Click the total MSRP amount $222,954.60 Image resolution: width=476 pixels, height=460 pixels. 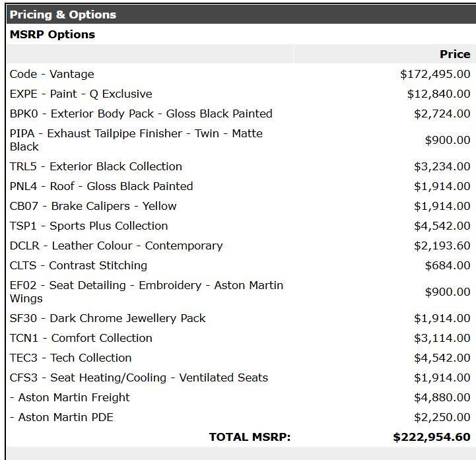click(431, 437)
